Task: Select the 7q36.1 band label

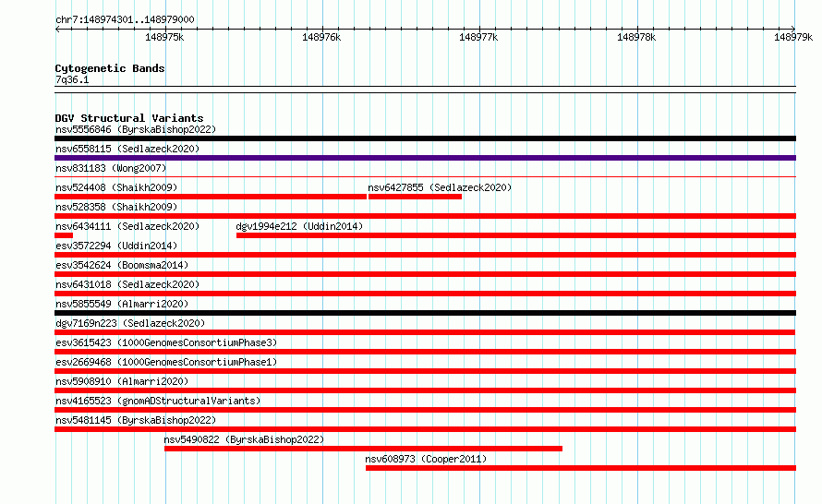Action: point(72,79)
